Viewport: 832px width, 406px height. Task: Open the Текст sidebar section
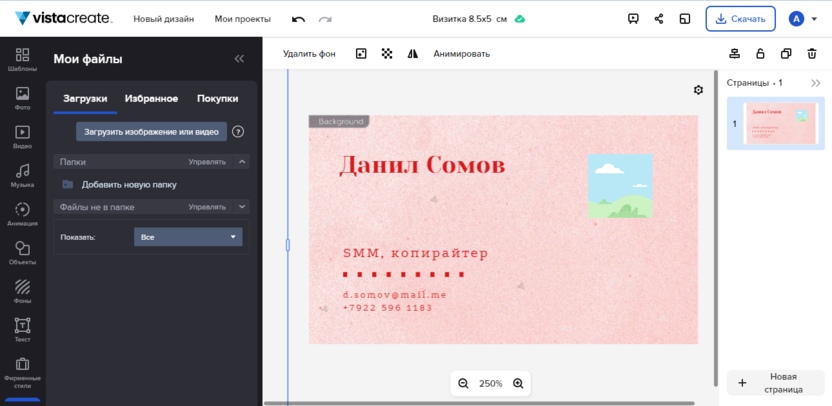[x=22, y=330]
